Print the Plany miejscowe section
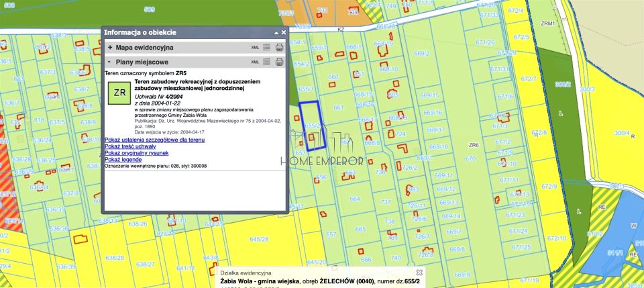The image size is (644, 288). click(x=279, y=62)
